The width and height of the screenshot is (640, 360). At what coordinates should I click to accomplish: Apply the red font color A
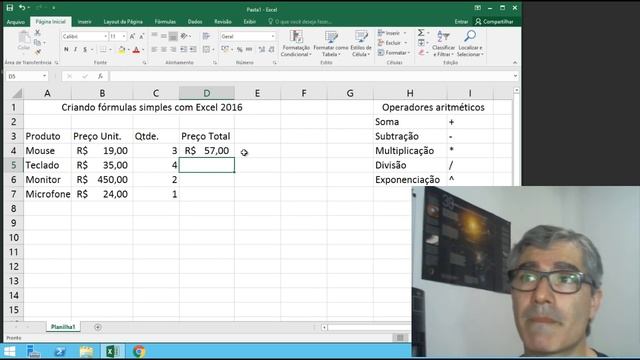click(x=136, y=50)
